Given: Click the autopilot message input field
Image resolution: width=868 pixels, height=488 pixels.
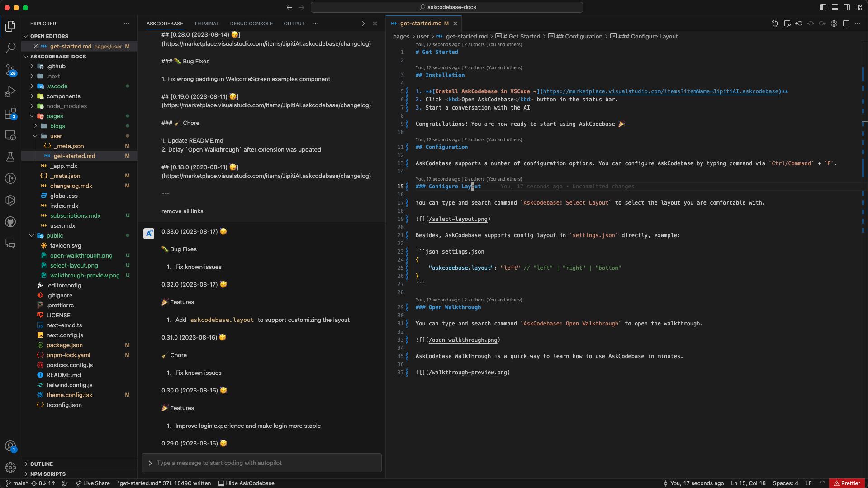Looking at the screenshot, I should pyautogui.click(x=261, y=463).
